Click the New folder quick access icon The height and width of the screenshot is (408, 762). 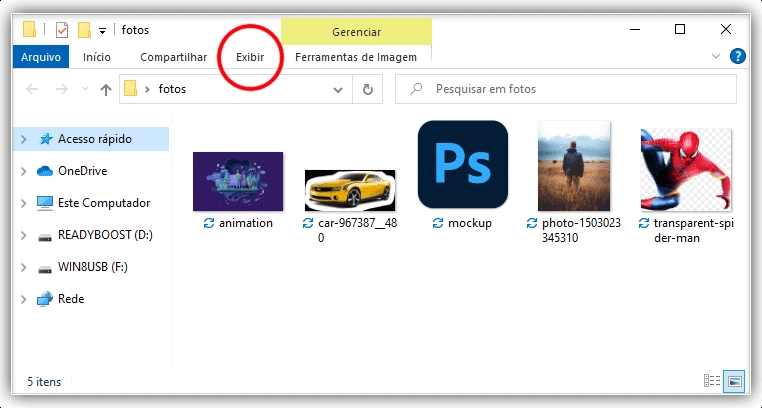(85, 30)
